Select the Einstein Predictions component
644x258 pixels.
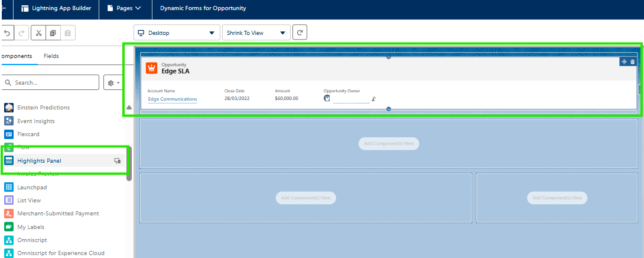pos(43,108)
